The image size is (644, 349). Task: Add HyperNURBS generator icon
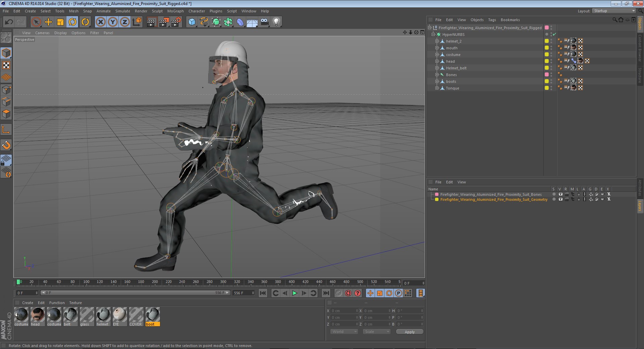[x=216, y=22]
